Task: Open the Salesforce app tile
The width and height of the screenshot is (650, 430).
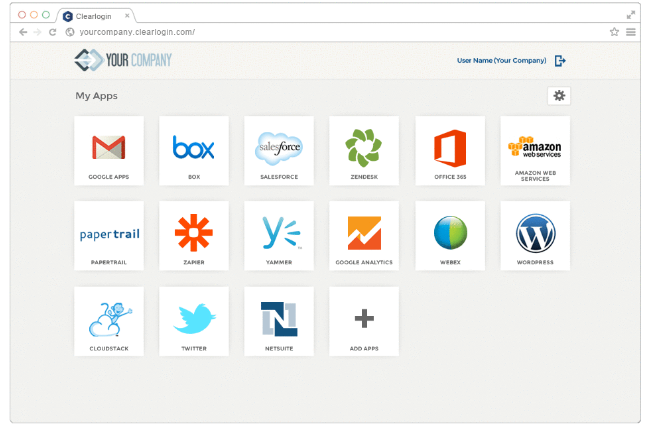Action: 279,151
